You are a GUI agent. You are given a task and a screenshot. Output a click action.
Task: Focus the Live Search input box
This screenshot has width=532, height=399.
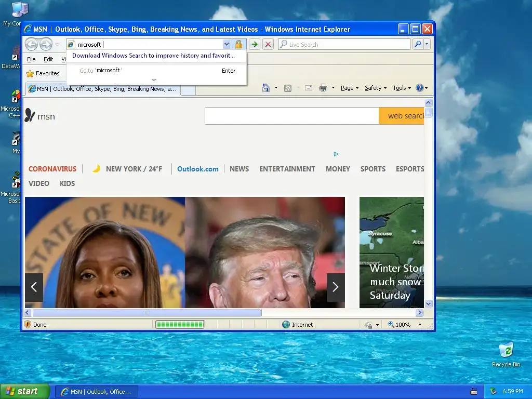click(344, 45)
